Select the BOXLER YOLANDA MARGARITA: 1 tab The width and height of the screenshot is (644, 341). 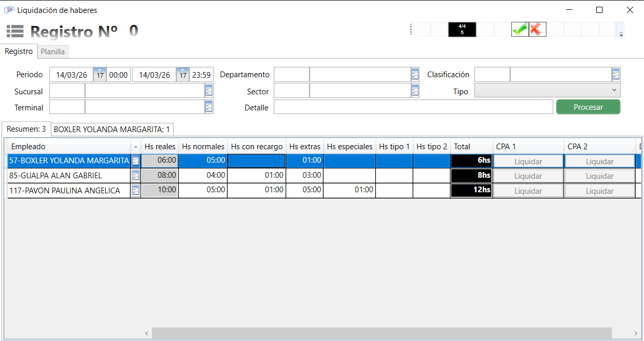(112, 129)
